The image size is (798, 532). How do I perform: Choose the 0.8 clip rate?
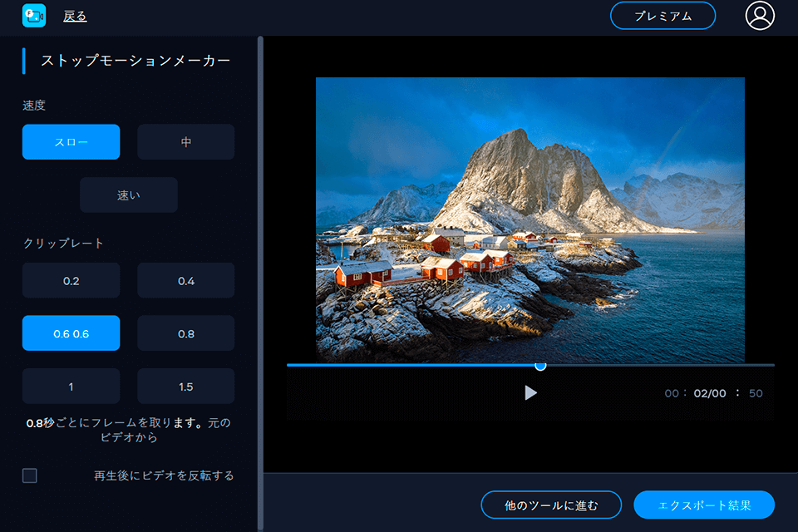(185, 332)
